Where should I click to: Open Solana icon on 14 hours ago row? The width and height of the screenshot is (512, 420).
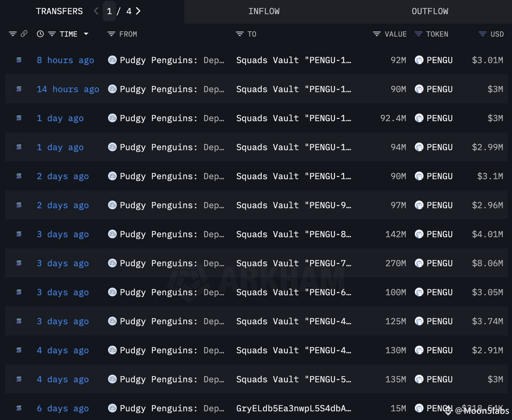point(19,89)
